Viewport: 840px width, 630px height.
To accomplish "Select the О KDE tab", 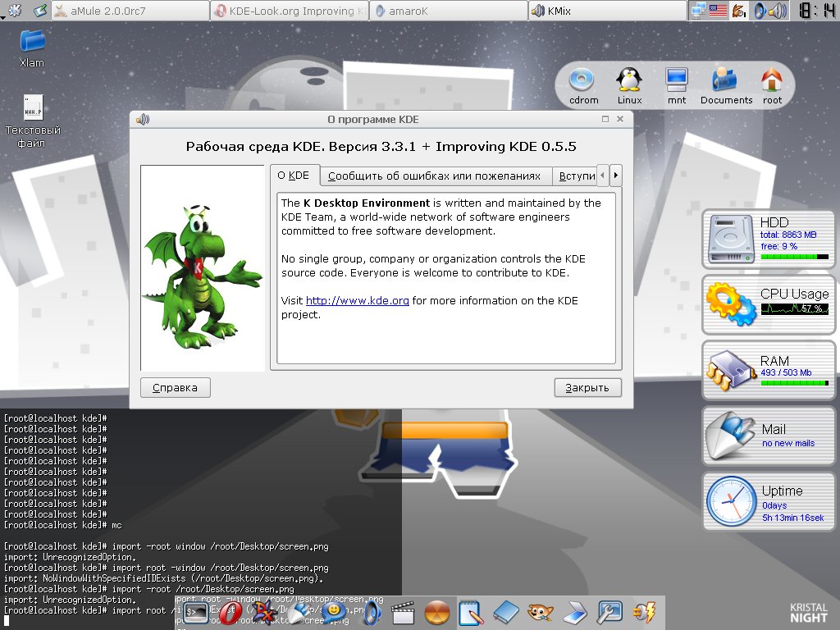I will [294, 176].
